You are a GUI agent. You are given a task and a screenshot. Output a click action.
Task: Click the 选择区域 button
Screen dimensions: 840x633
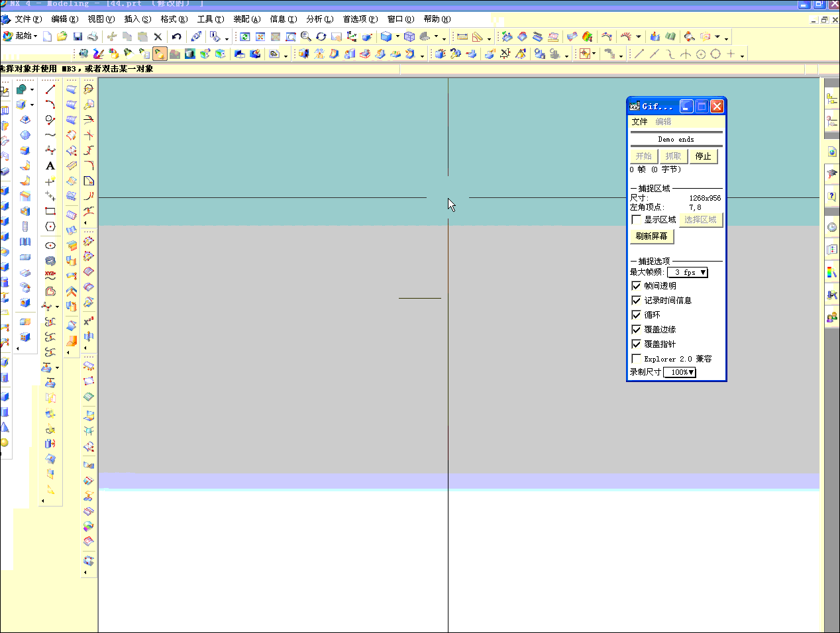pyautogui.click(x=700, y=220)
